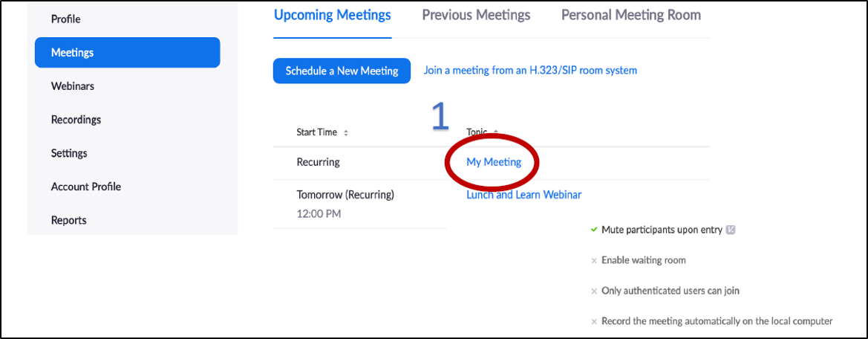Click green check next to Mute participants
The height and width of the screenshot is (339, 868).
594,229
